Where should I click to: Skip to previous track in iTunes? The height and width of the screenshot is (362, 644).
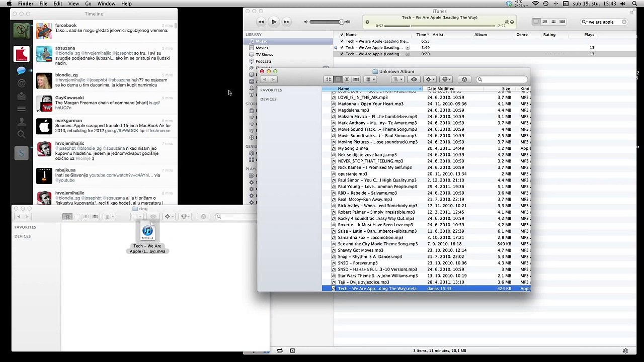click(261, 22)
